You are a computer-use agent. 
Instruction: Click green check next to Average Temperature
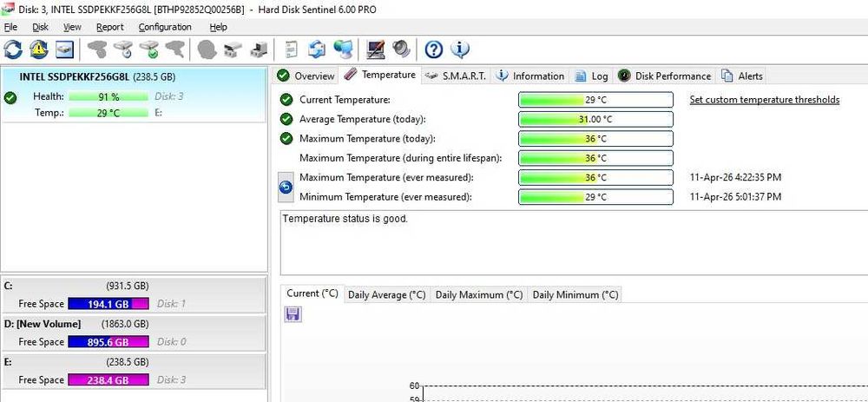click(x=286, y=119)
